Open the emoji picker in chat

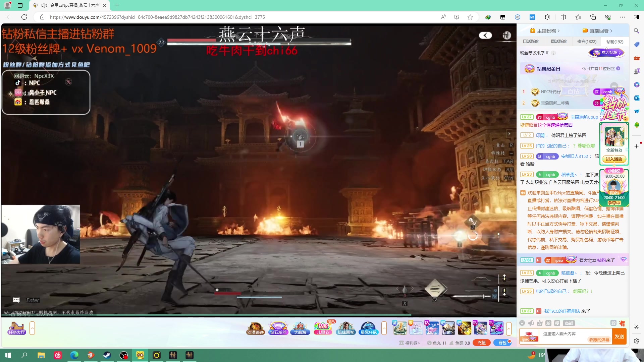[522, 323]
